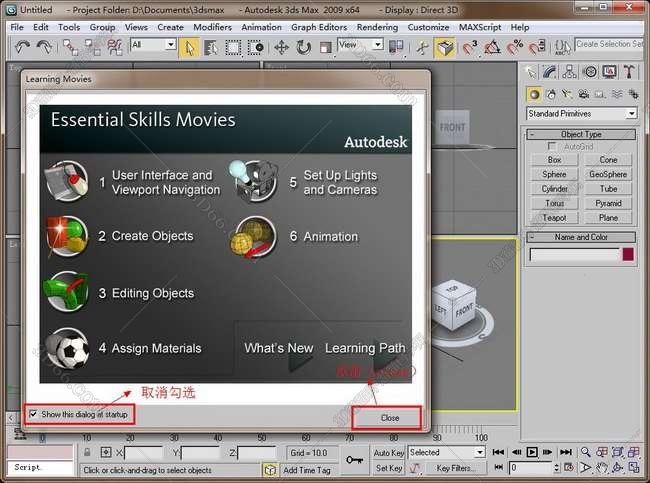Image resolution: width=650 pixels, height=483 pixels.
Task: Open the All selection filter dropdown
Action: 153,45
